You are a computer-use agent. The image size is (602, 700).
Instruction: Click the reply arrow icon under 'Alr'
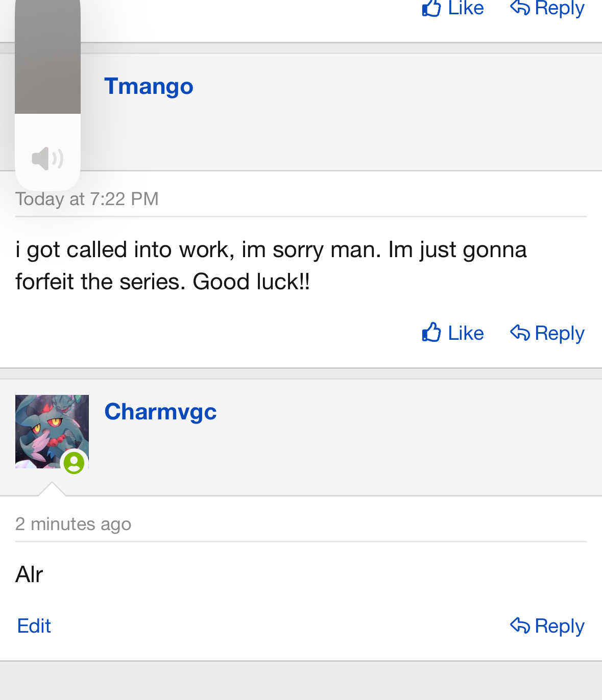click(x=520, y=626)
